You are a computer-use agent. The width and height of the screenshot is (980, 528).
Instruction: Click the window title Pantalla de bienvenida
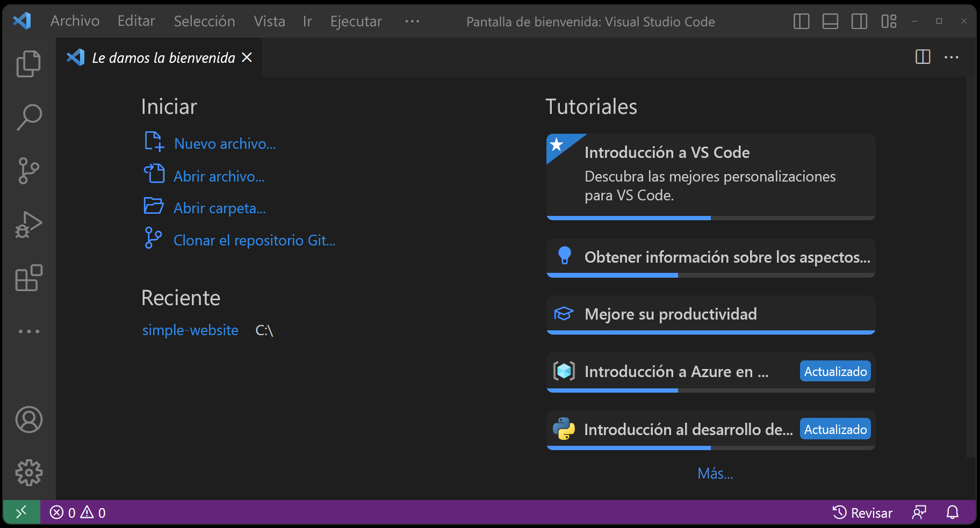[590, 21]
